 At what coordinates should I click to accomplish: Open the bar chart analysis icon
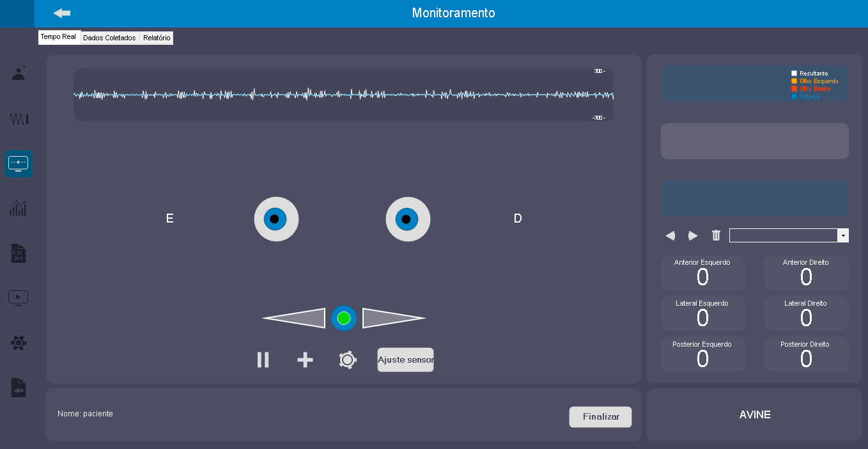[x=19, y=208]
